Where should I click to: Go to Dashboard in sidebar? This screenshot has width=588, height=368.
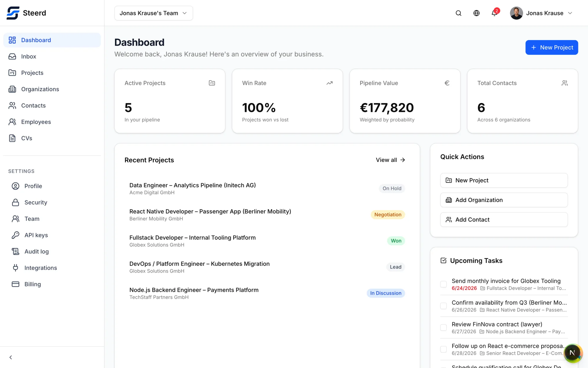(52, 40)
